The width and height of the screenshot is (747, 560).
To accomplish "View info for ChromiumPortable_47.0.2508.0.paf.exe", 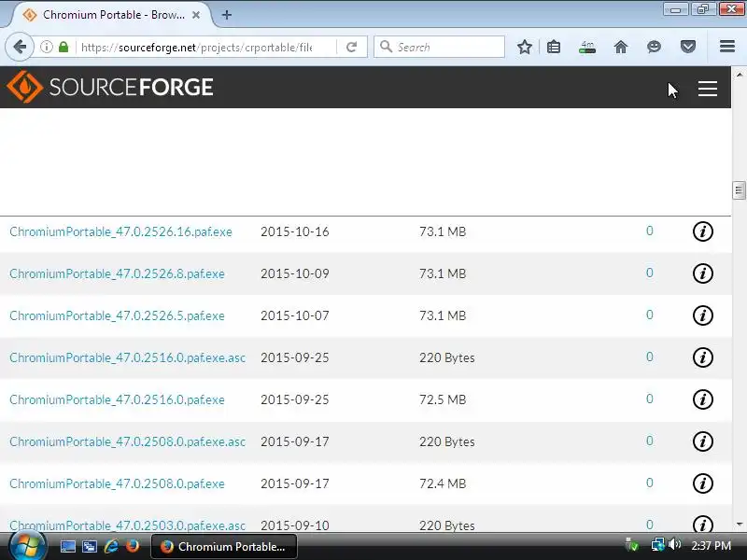I will click(703, 483).
